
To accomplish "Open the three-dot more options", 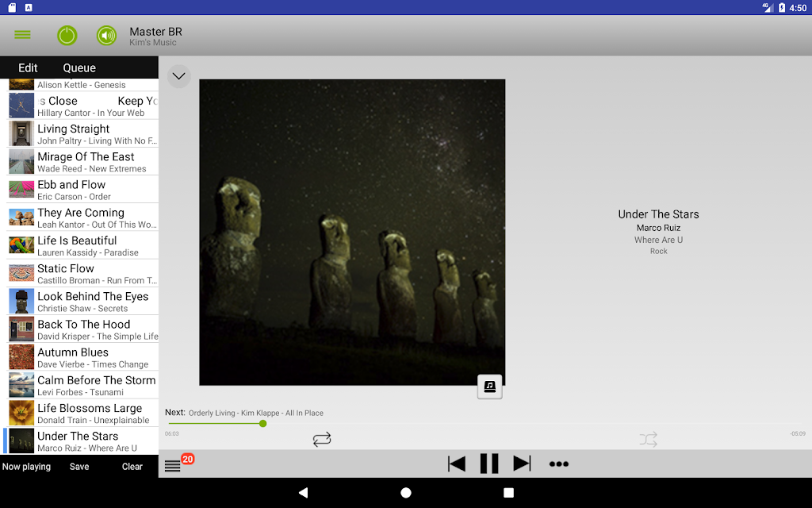I will (559, 464).
